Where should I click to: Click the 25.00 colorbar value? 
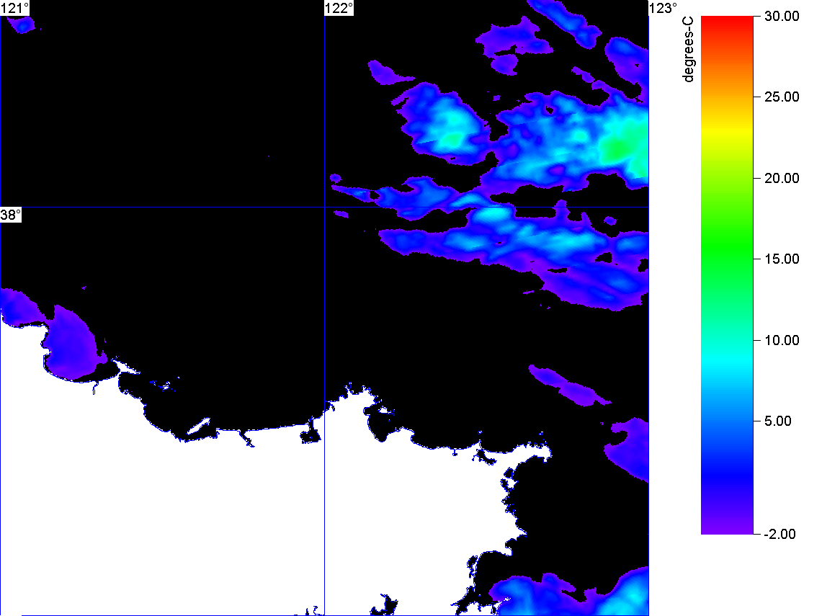782,97
